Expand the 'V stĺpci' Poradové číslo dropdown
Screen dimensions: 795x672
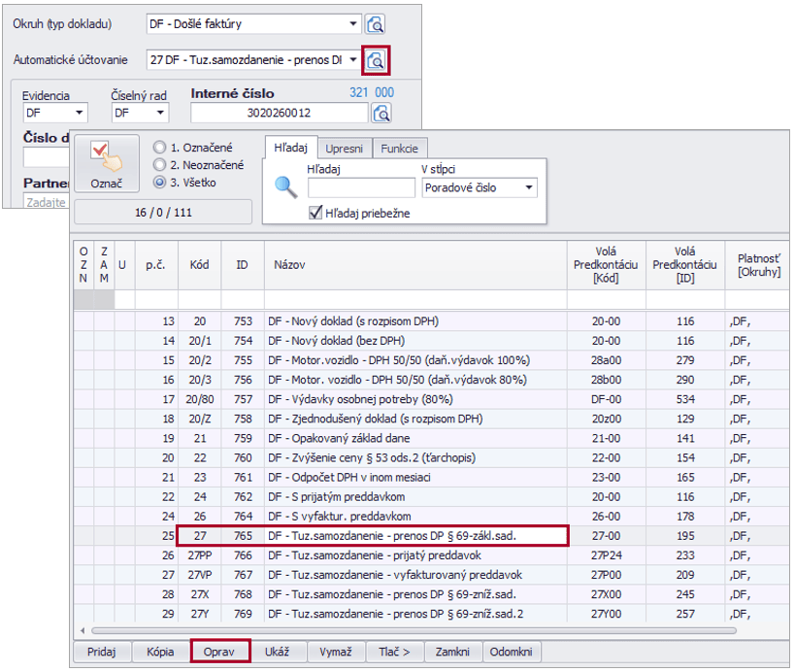coord(528,188)
